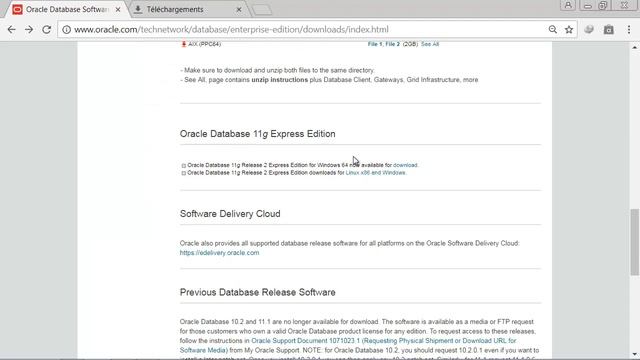640x360 pixels.
Task: Click the grey globe extension icon
Action: coord(589,29)
